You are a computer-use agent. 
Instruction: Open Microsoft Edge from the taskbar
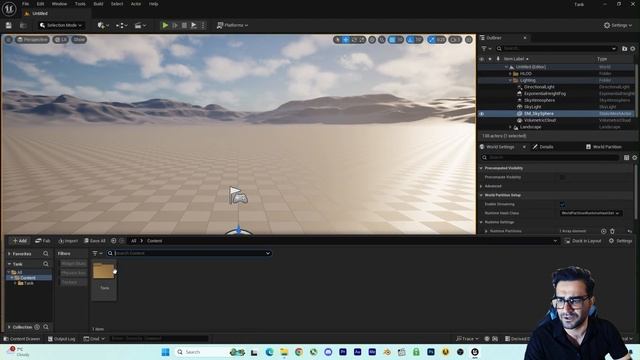tap(269, 352)
